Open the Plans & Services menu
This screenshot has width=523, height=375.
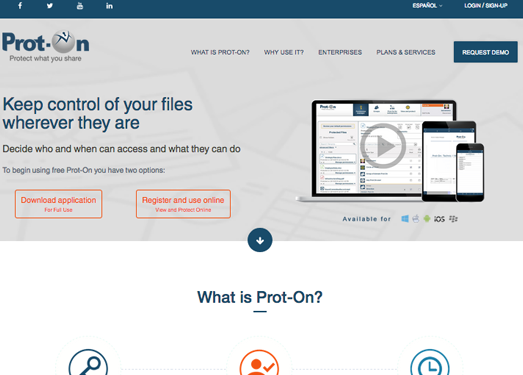[x=406, y=52]
